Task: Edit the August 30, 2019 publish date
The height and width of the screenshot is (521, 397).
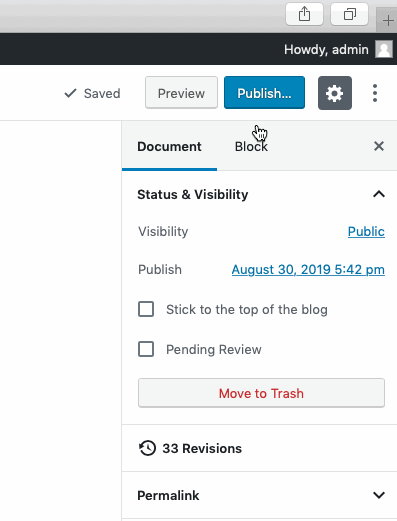Action: click(308, 269)
